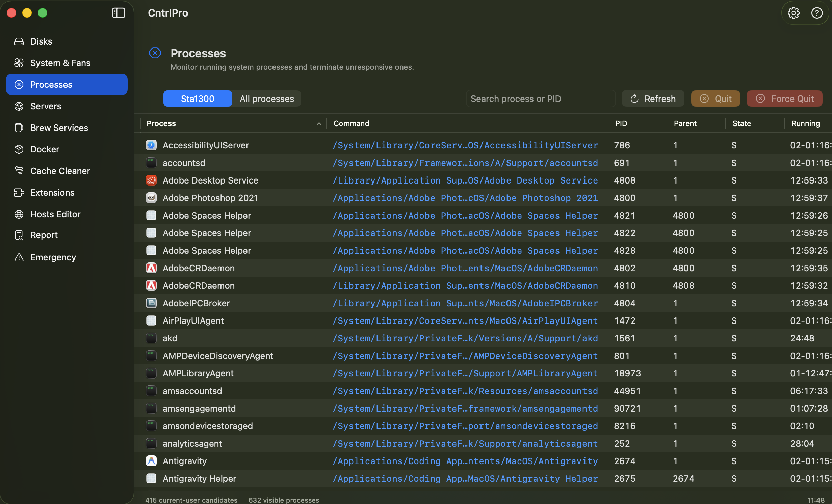This screenshot has width=832, height=504.
Task: Select AMPLibraryAgent process name
Action: click(x=198, y=373)
